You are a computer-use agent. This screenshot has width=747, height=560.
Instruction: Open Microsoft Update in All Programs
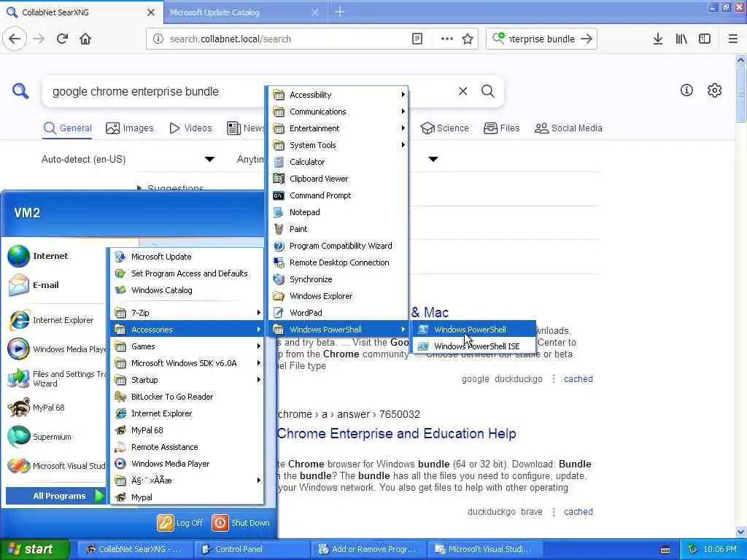coord(187,257)
